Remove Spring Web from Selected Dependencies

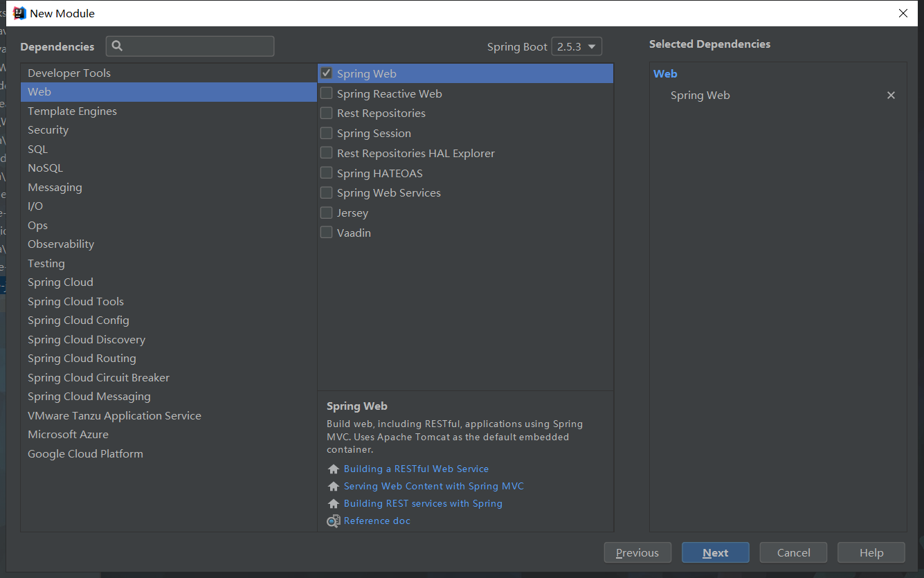(891, 96)
